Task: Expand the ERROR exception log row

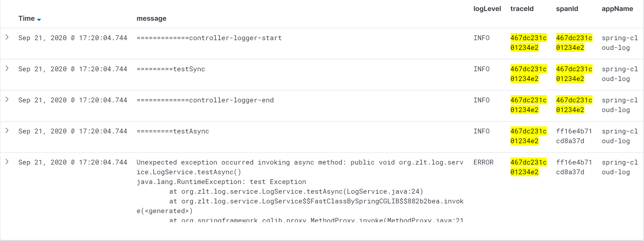Action: pos(7,162)
